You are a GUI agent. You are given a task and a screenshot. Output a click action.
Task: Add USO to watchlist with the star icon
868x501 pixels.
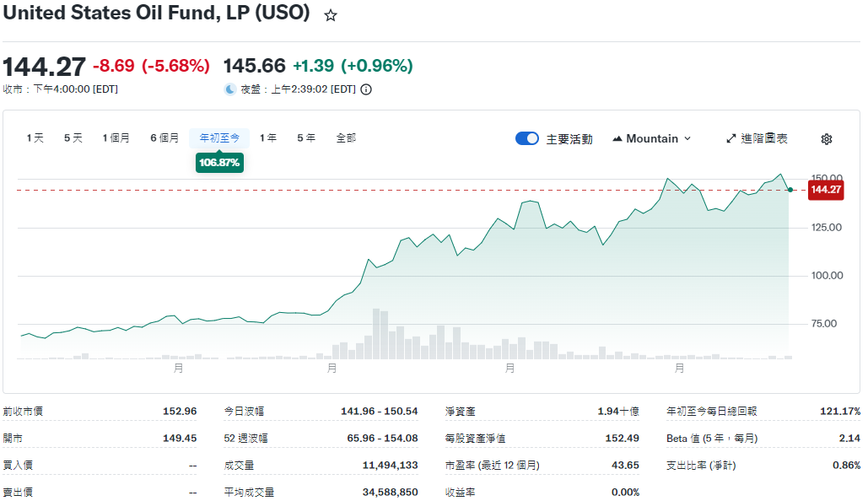click(331, 15)
